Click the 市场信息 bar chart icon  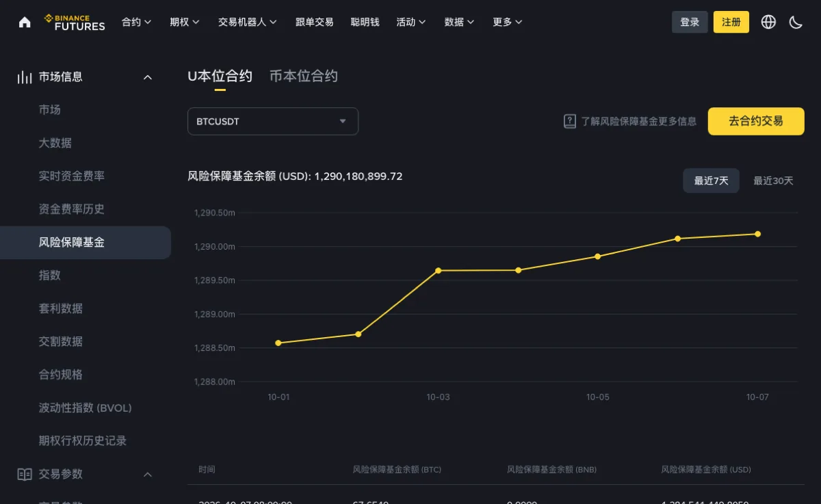tap(25, 77)
